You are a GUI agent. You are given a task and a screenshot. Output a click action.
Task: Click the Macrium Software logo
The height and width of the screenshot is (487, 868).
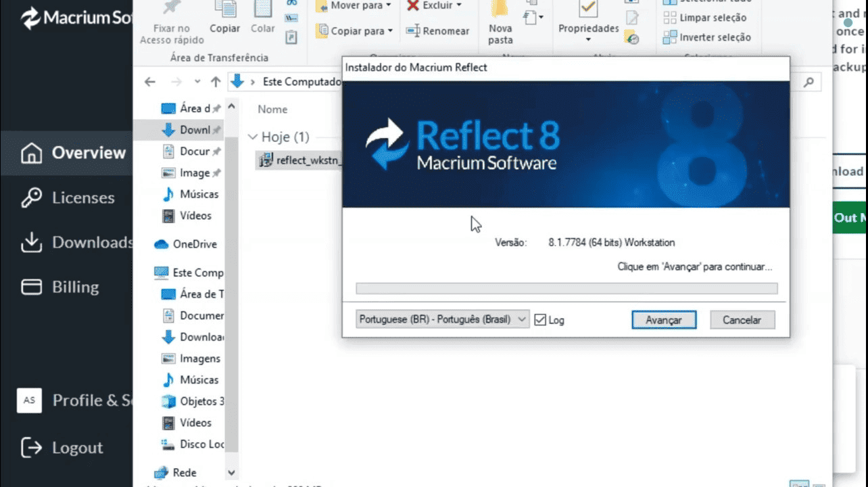76,18
